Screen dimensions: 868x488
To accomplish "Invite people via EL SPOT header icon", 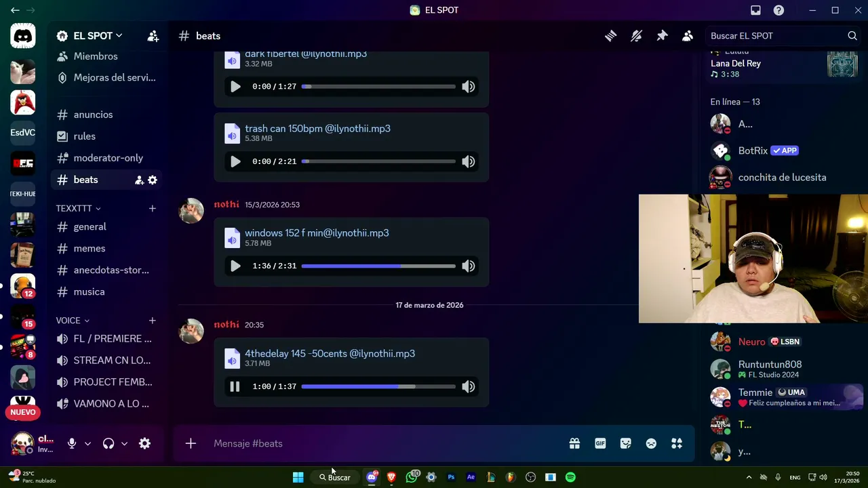I will point(153,36).
